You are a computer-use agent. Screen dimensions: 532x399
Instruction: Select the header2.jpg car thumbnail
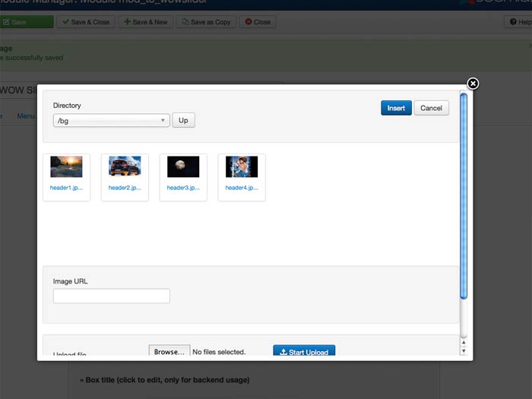(125, 166)
